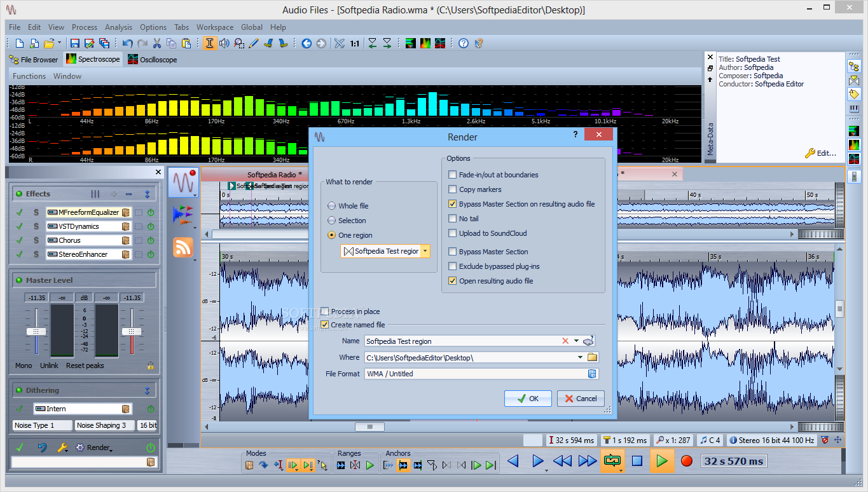Click OK in the Render dialog
868x492 pixels.
528,399
